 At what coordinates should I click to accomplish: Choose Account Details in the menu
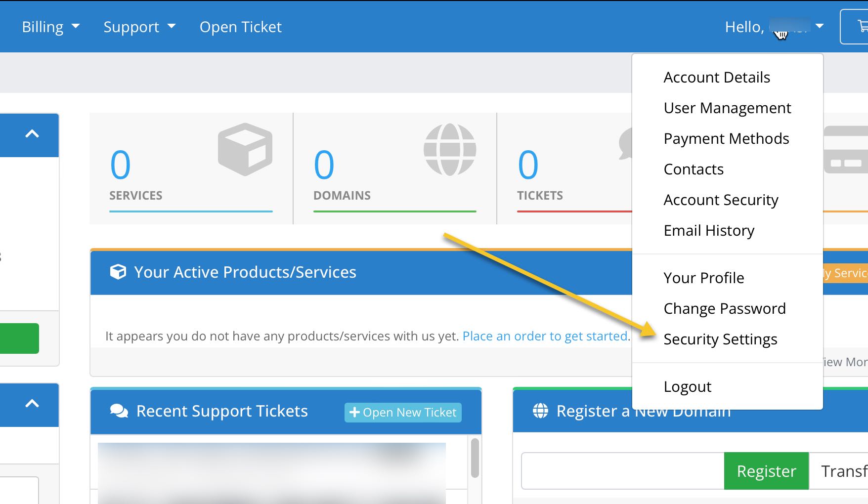click(x=717, y=78)
